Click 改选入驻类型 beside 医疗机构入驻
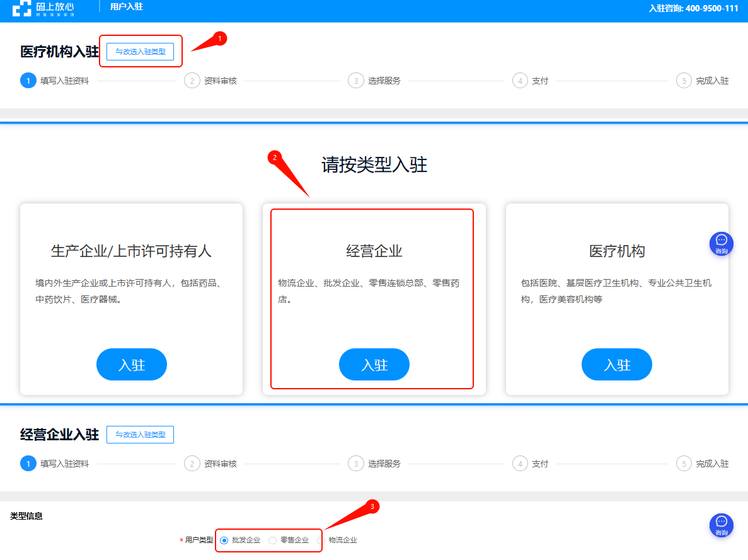 coord(140,52)
